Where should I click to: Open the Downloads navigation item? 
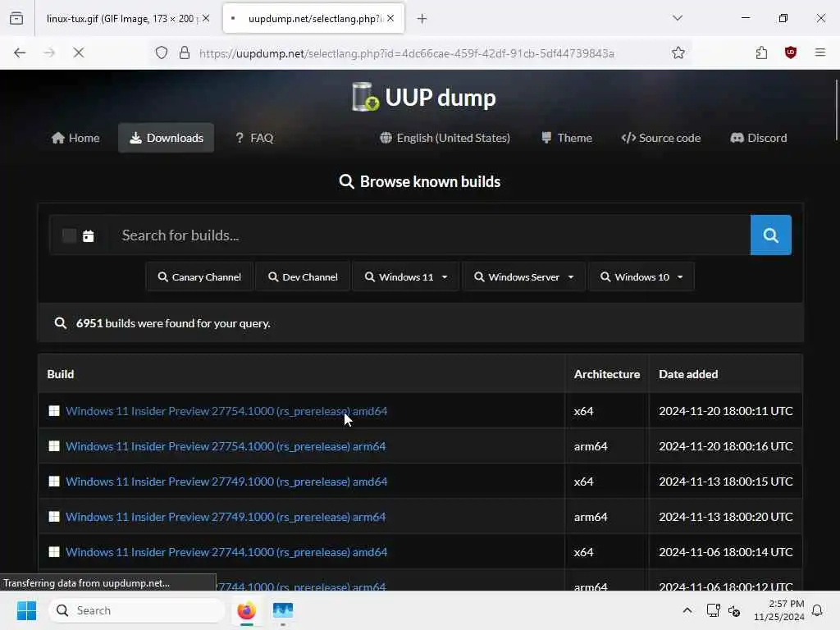(166, 138)
